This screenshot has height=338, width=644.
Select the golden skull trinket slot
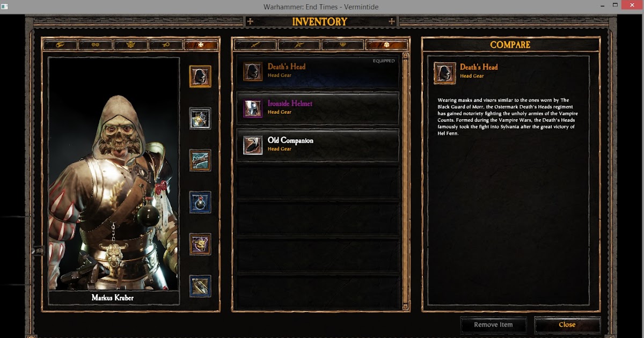200,244
